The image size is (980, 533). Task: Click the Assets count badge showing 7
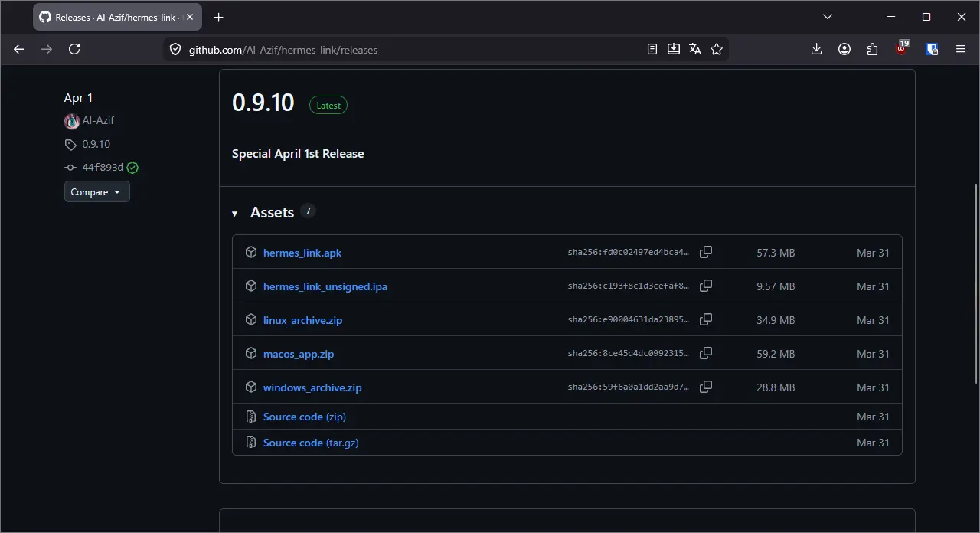(308, 211)
